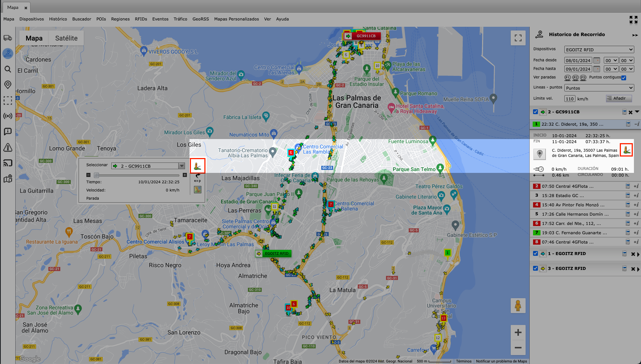Collapse the Historico de Recorrido panel arrows
641x364 pixels.
point(635,35)
